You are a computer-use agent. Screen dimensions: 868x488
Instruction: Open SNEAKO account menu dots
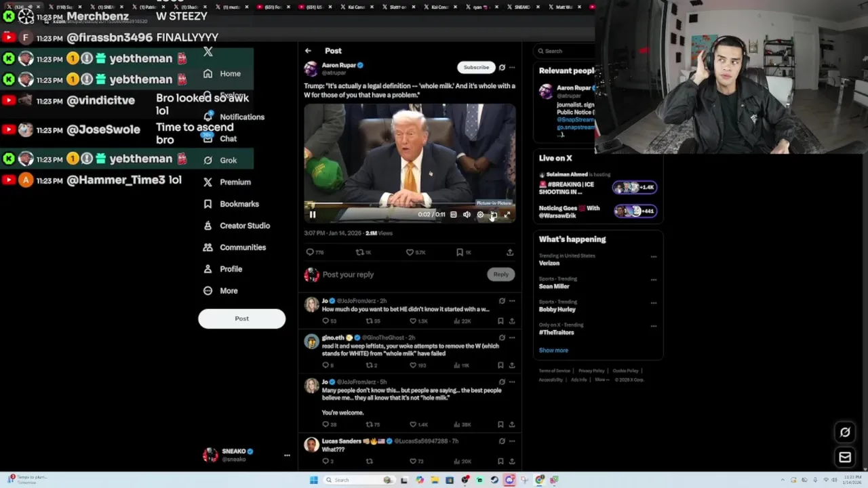(287, 455)
